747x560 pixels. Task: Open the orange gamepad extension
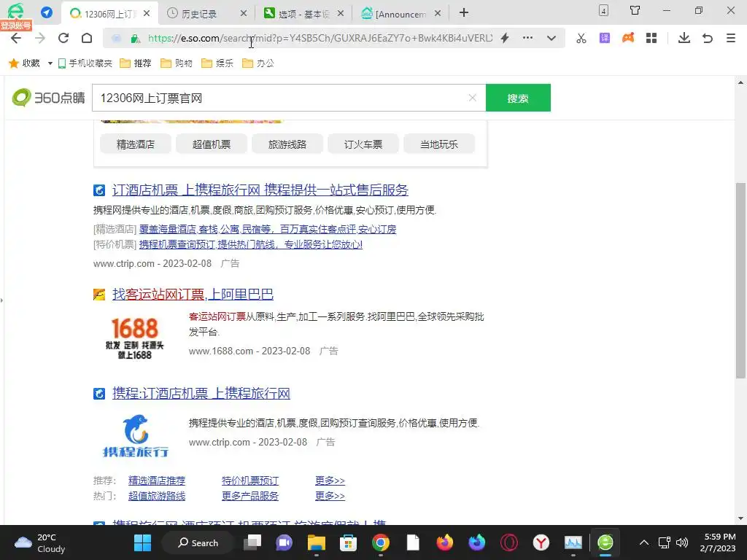point(628,38)
